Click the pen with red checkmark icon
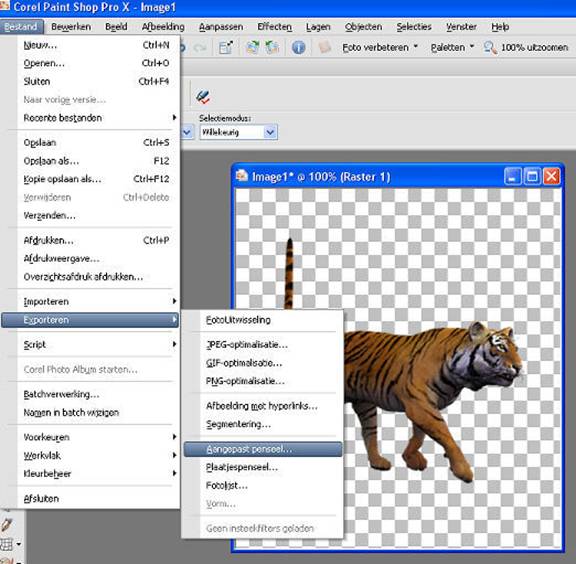The height and width of the screenshot is (564, 576). (x=203, y=97)
